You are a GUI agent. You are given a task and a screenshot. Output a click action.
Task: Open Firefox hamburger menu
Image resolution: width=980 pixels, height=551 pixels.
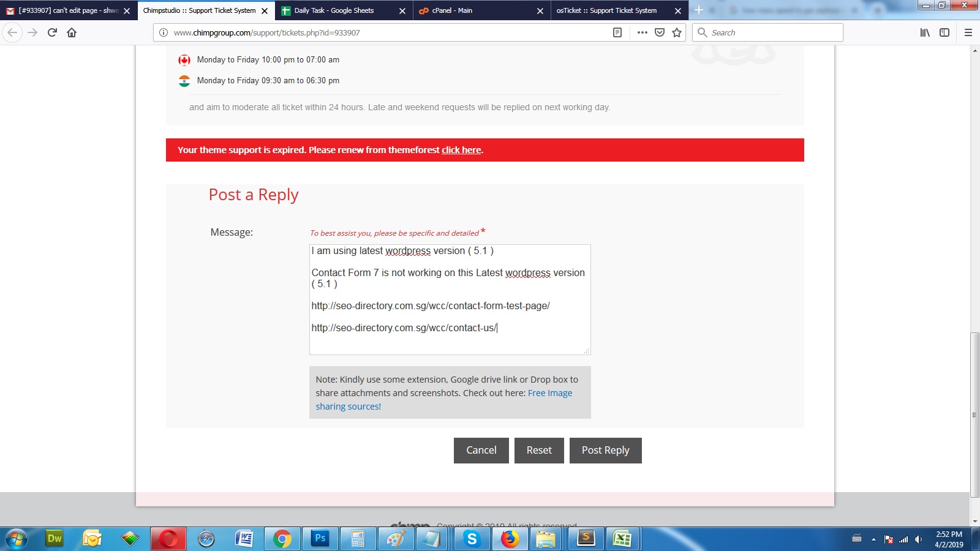point(968,32)
